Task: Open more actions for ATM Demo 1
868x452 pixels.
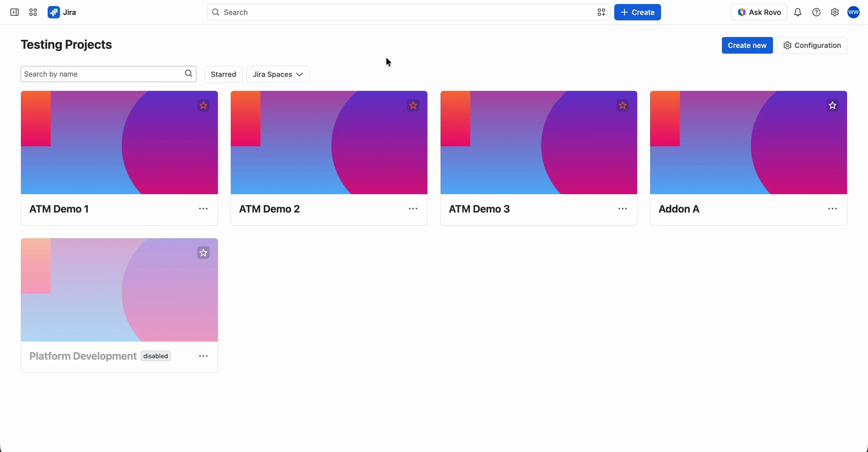Action: coord(203,209)
